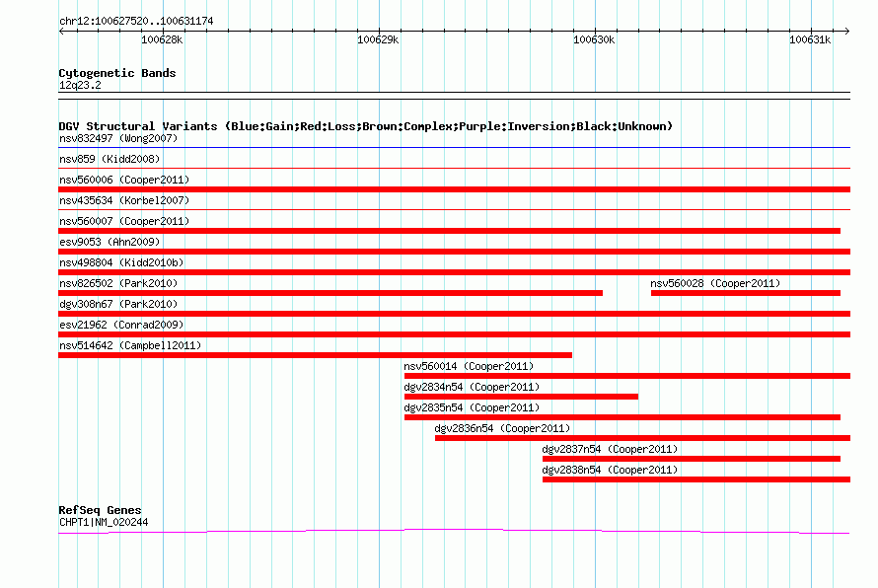The height and width of the screenshot is (588, 878).
Task: Click the 100629k ruler tick label
Action: point(378,39)
